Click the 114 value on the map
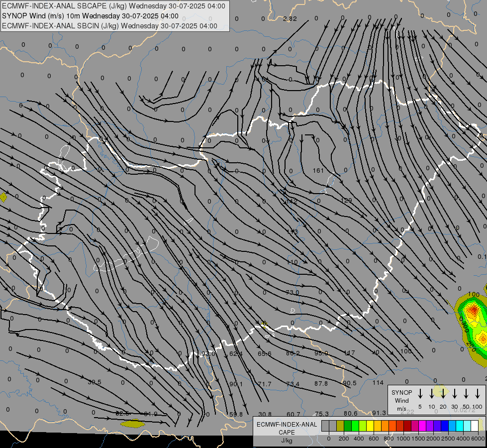The height and width of the screenshot is (448, 487). tap(378, 383)
